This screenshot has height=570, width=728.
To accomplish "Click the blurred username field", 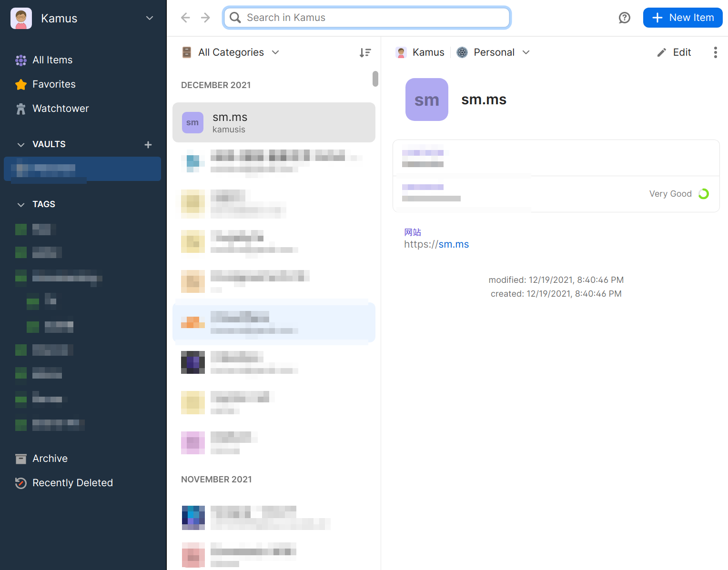I will point(556,158).
